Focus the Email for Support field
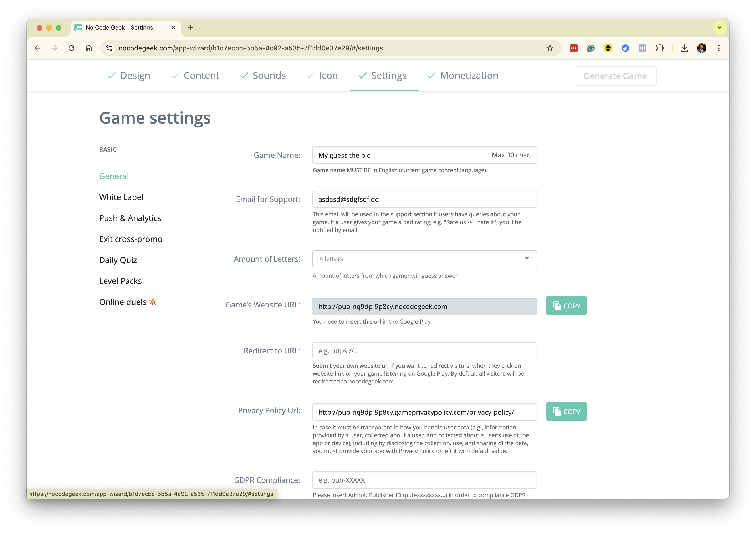Image resolution: width=756 pixels, height=534 pixels. click(424, 199)
